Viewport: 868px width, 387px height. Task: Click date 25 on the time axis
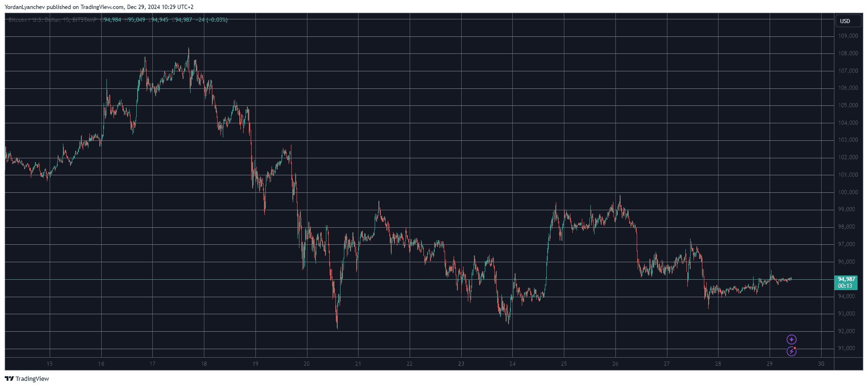[564, 364]
